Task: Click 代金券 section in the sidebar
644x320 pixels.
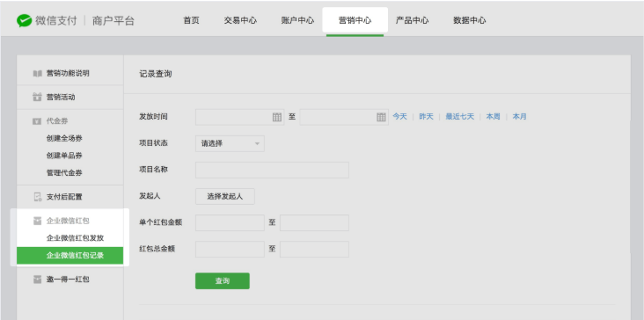Action: coord(57,121)
